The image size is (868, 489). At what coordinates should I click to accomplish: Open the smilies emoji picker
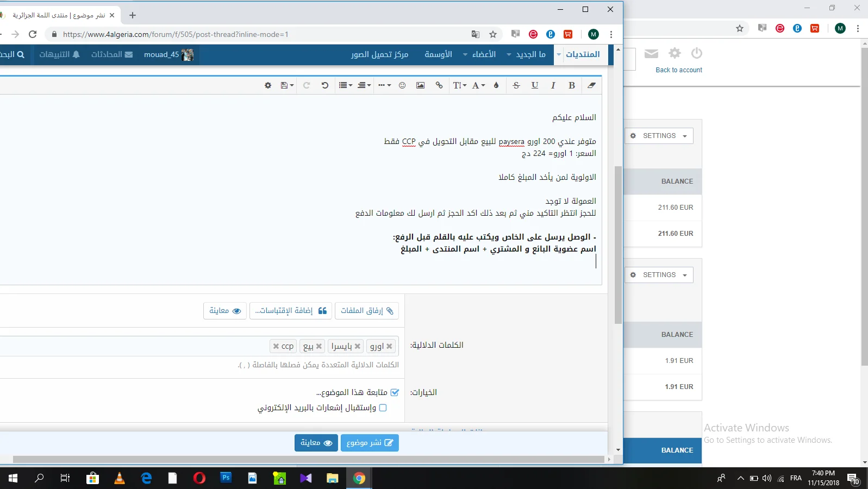pyautogui.click(x=402, y=85)
